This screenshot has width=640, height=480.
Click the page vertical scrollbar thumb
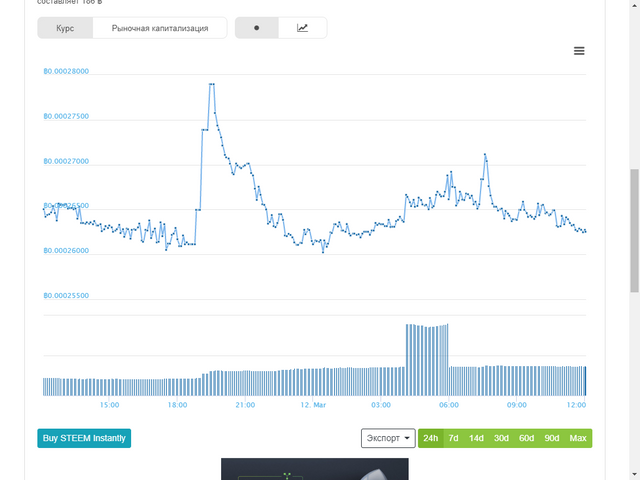coord(634,231)
